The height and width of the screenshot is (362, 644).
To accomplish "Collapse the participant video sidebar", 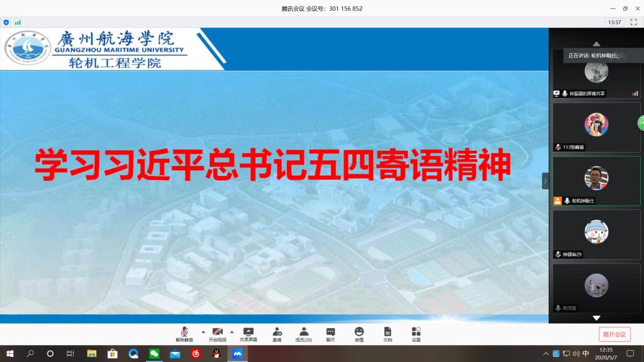I will pos(545,181).
